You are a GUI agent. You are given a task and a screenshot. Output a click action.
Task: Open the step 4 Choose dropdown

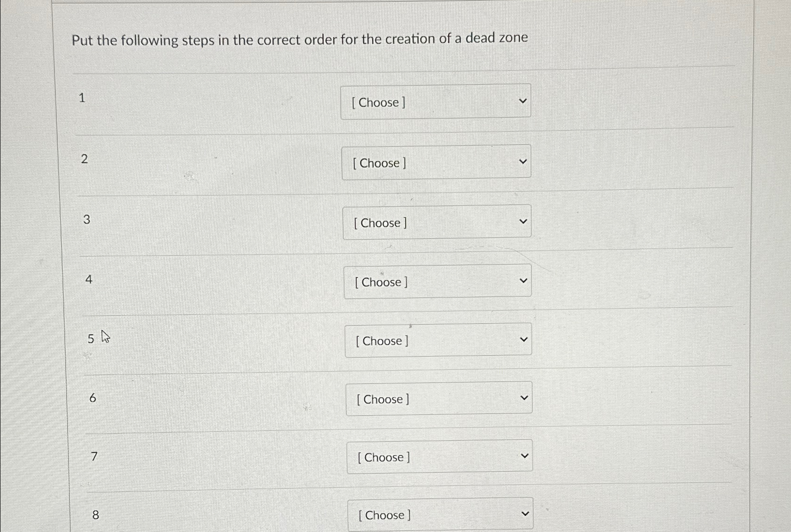(x=438, y=281)
